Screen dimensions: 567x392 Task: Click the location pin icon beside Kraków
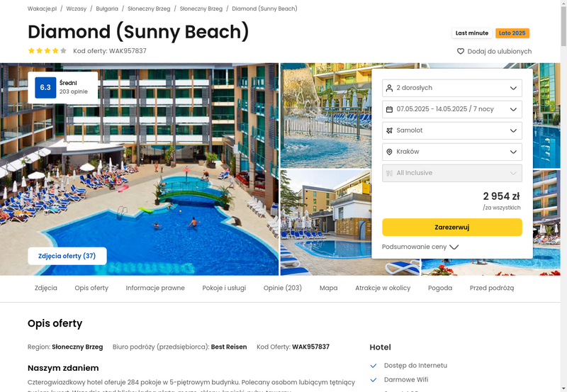(x=389, y=152)
